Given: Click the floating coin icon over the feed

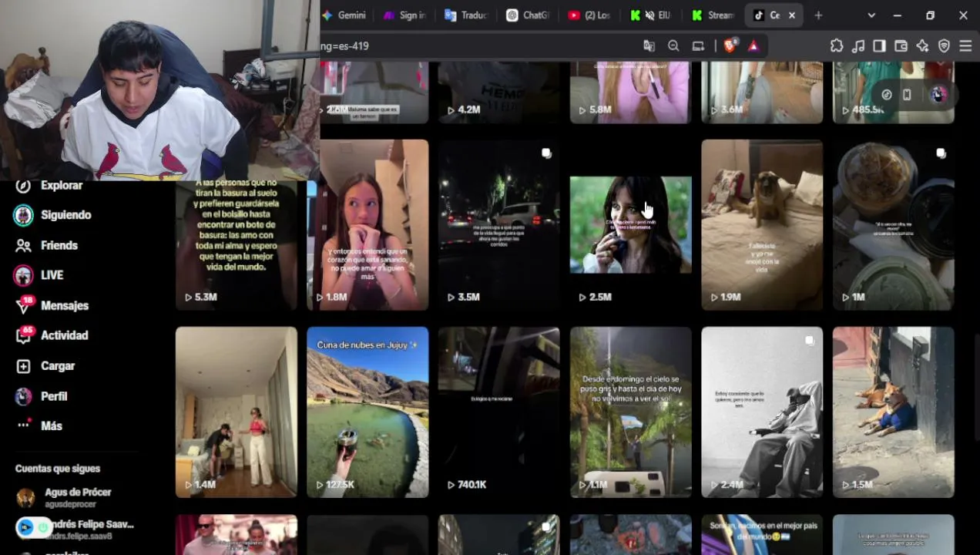Looking at the screenshot, I should pyautogui.click(x=887, y=94).
